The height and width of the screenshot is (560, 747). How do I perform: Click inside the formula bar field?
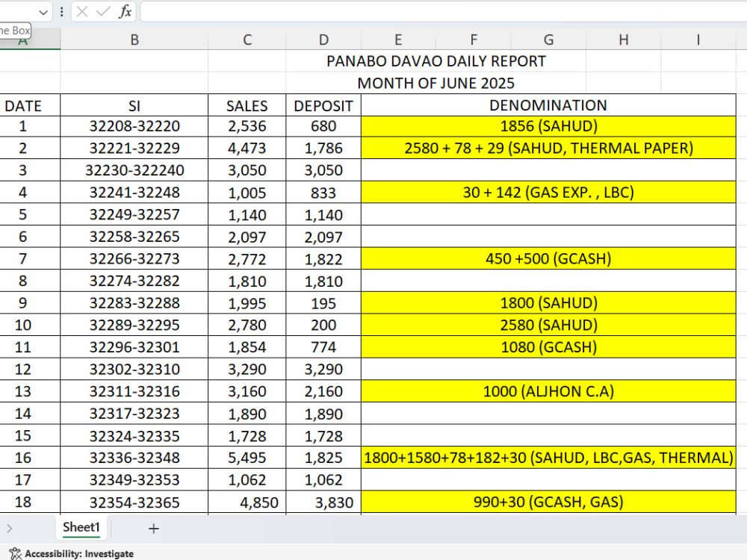(x=444, y=11)
